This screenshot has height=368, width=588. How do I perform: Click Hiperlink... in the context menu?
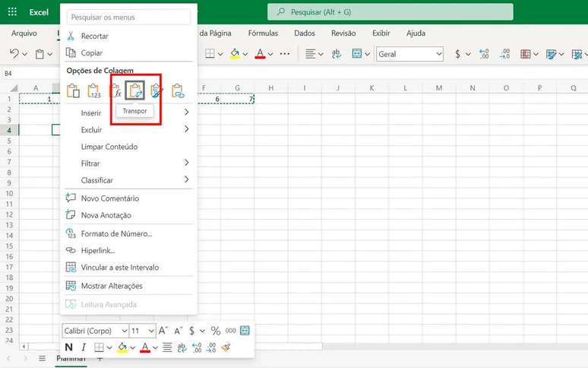tap(98, 250)
